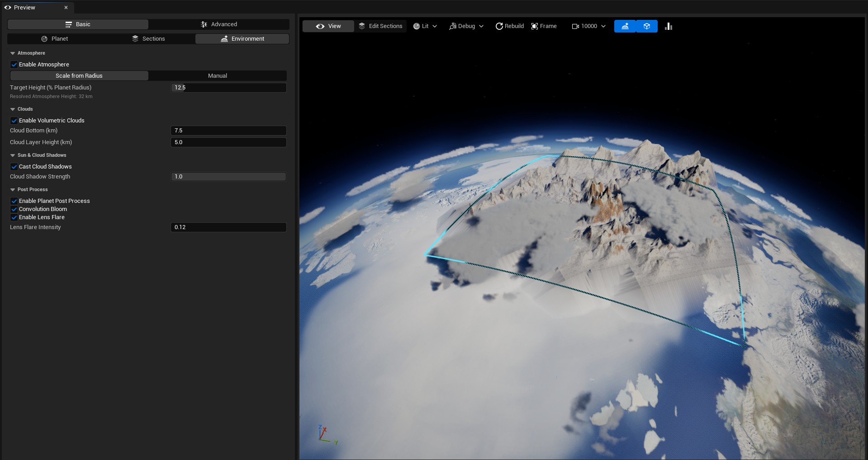
Task: Choose Scale from Radius mode
Action: click(x=79, y=76)
